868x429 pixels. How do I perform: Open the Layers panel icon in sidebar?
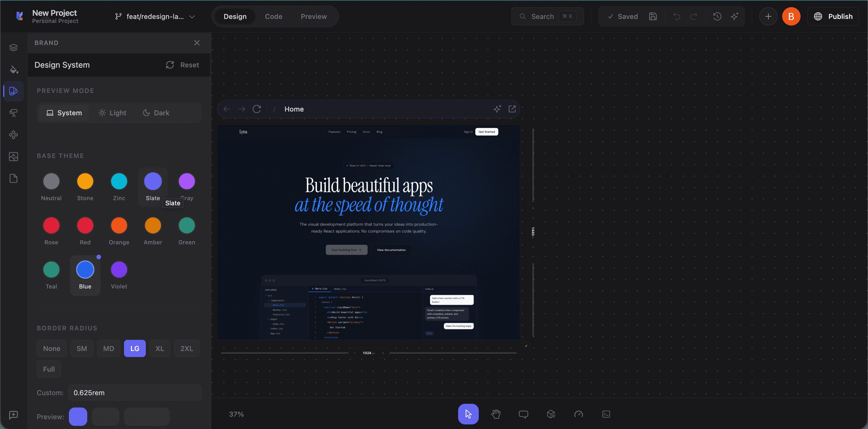[x=13, y=48]
